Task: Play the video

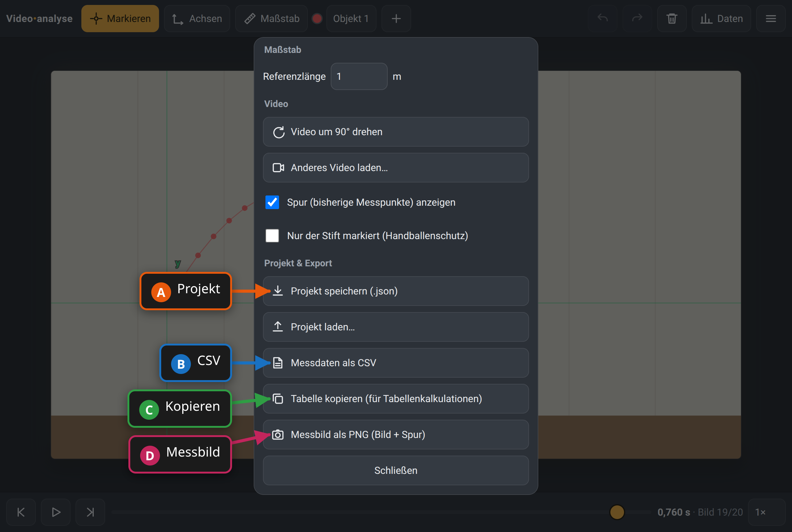Action: [56, 512]
